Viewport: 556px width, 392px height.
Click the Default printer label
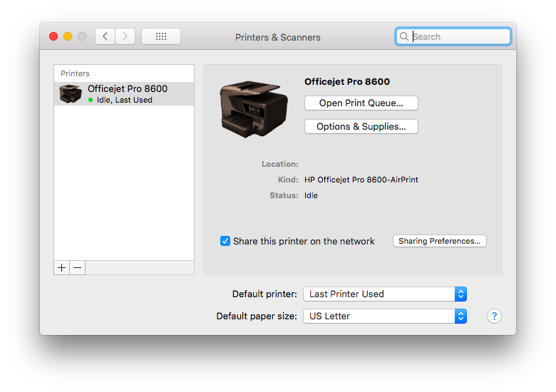[264, 294]
